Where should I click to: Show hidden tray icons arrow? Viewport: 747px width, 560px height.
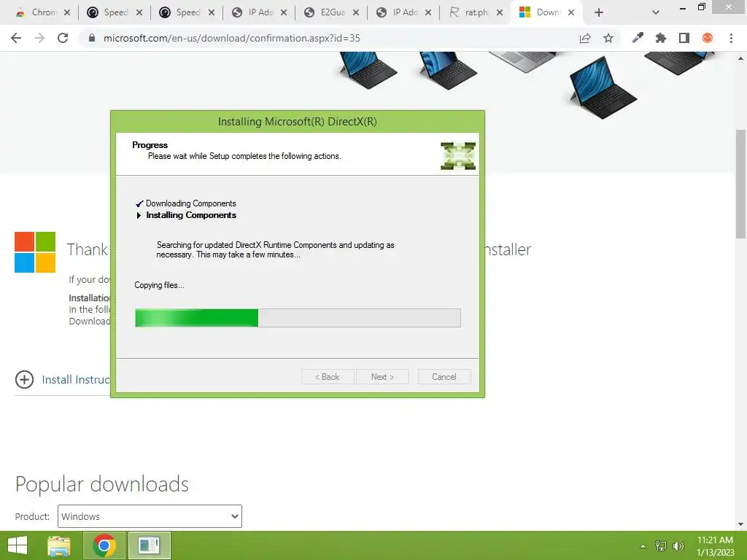643,546
